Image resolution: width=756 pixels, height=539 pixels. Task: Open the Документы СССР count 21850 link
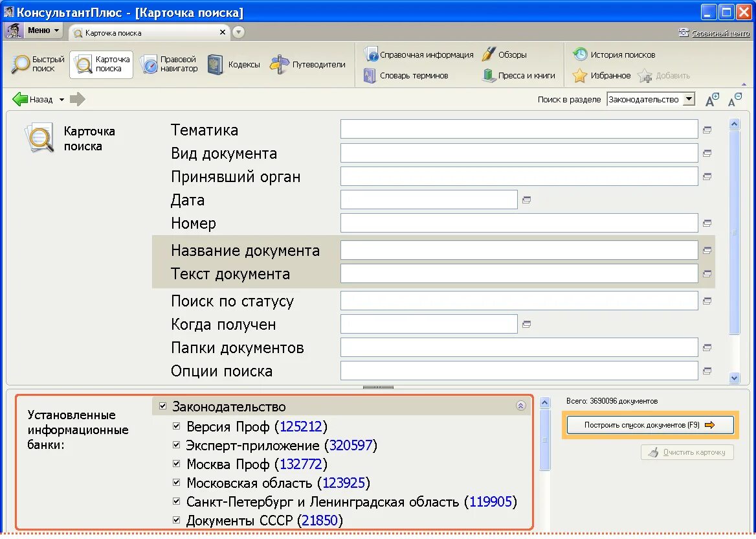(320, 521)
